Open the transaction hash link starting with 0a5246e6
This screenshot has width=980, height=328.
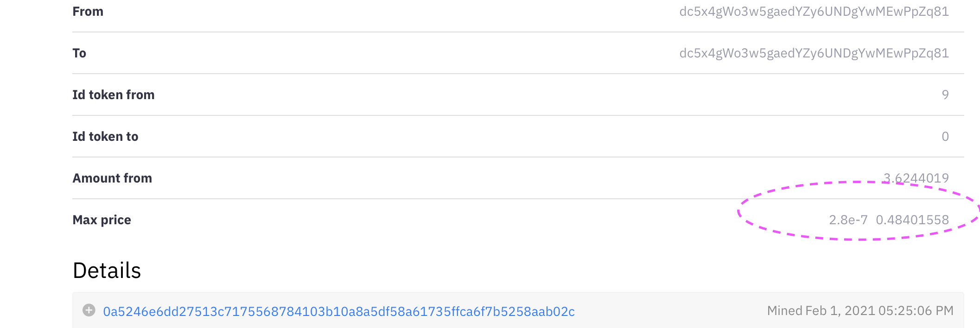tap(339, 311)
